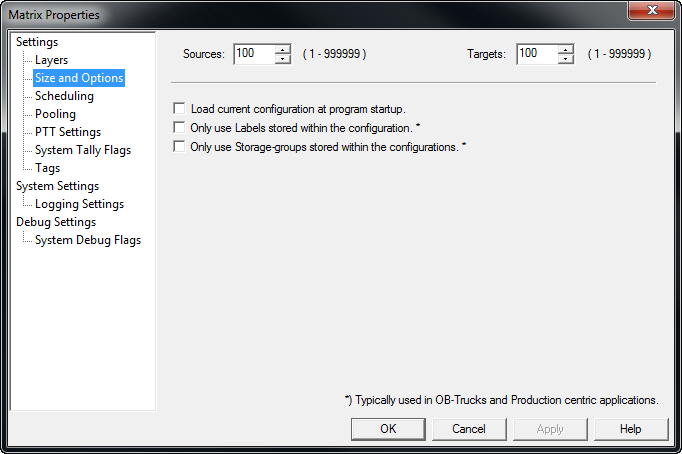The image size is (682, 454).
Task: Check Only use Labels stored option
Action: (180, 127)
